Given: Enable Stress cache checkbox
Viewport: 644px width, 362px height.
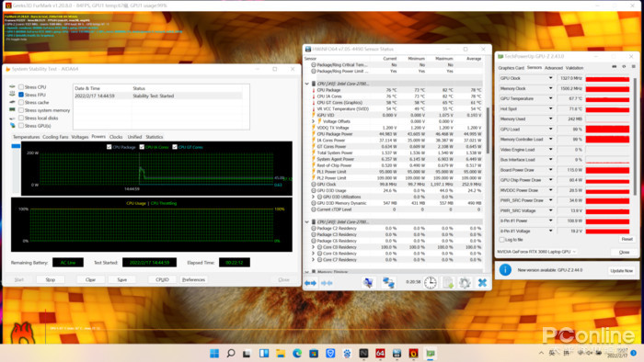Looking at the screenshot, I should coord(21,103).
